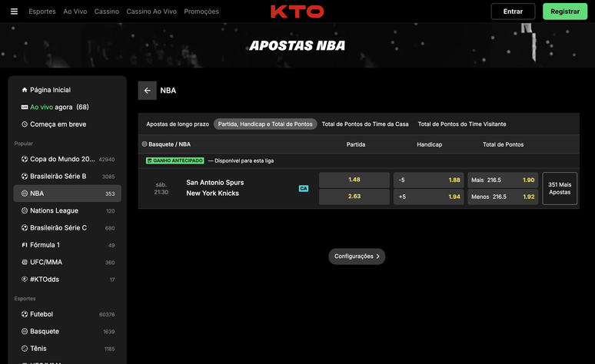Click the icon beside #KTOdds

[x=25, y=279]
